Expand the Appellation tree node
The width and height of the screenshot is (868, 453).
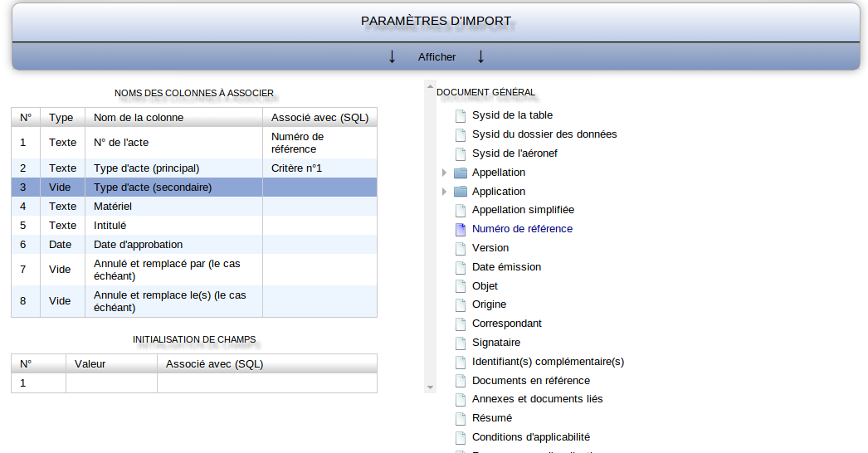[444, 173]
